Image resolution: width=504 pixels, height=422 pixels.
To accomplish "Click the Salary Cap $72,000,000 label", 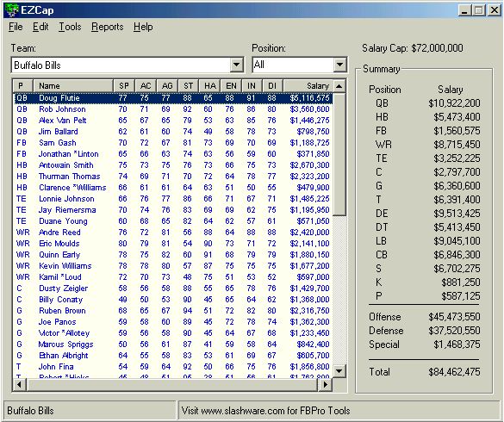I will (413, 48).
